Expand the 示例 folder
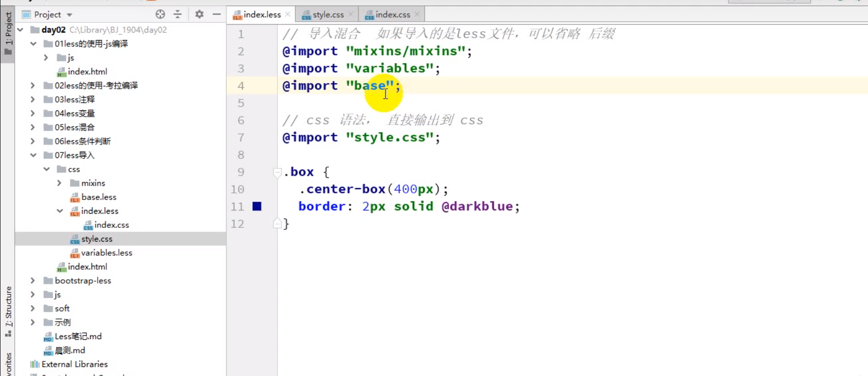 pos(33,322)
